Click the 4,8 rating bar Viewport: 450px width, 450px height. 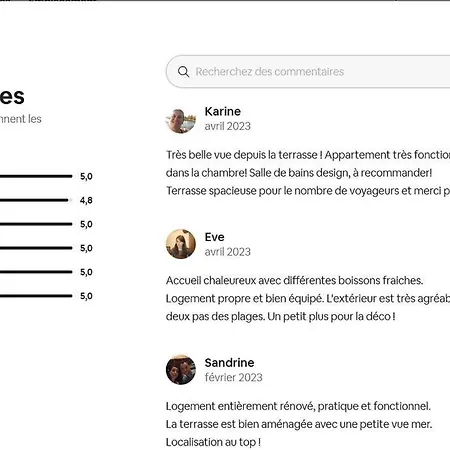36,200
